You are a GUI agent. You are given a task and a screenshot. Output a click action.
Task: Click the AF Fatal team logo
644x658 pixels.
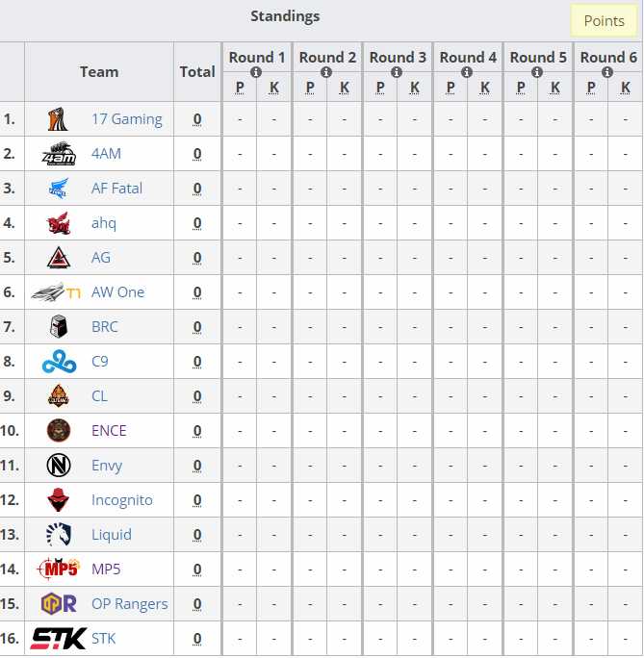(x=59, y=189)
